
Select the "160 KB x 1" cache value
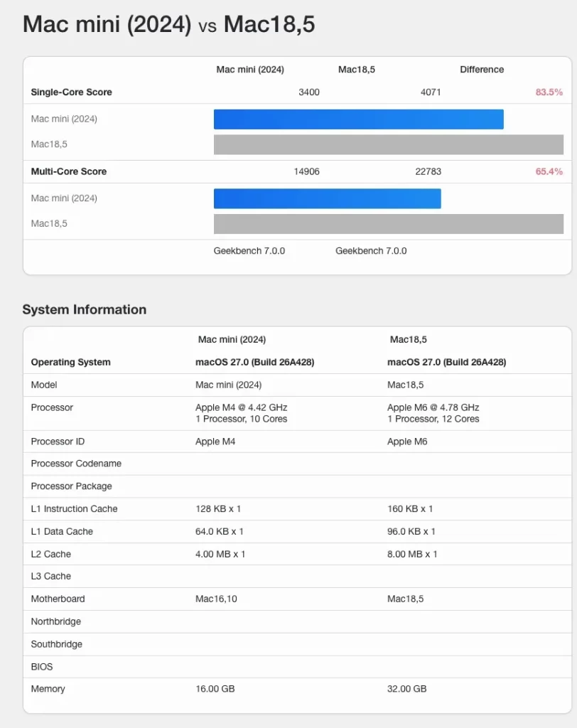(x=410, y=509)
